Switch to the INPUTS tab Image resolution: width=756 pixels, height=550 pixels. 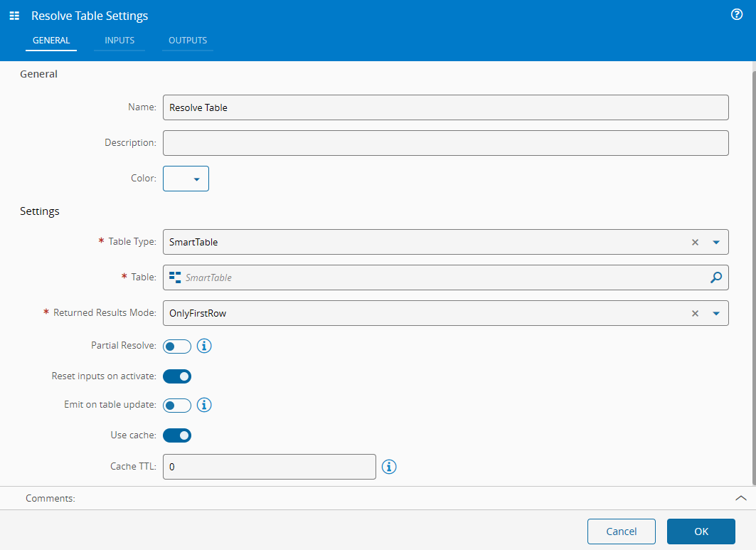tap(119, 41)
